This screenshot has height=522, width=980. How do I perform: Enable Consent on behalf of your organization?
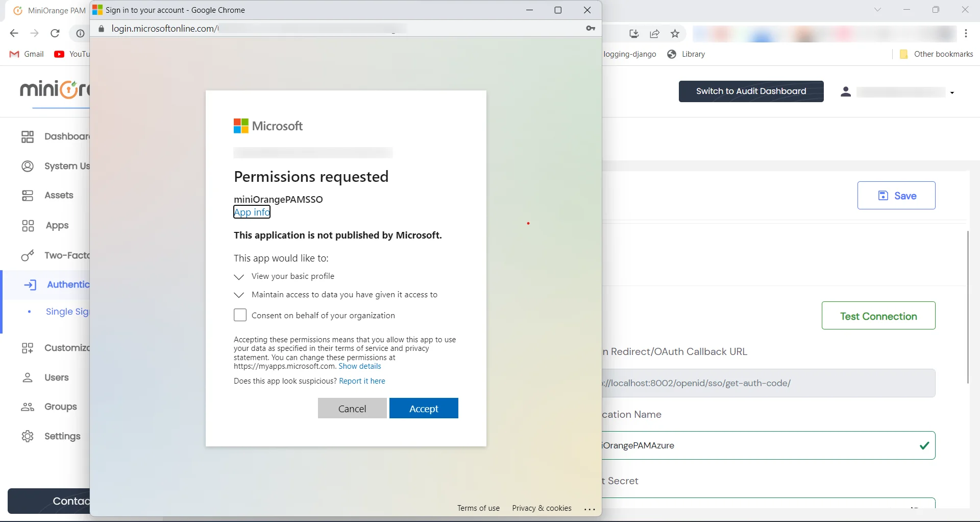click(x=240, y=315)
